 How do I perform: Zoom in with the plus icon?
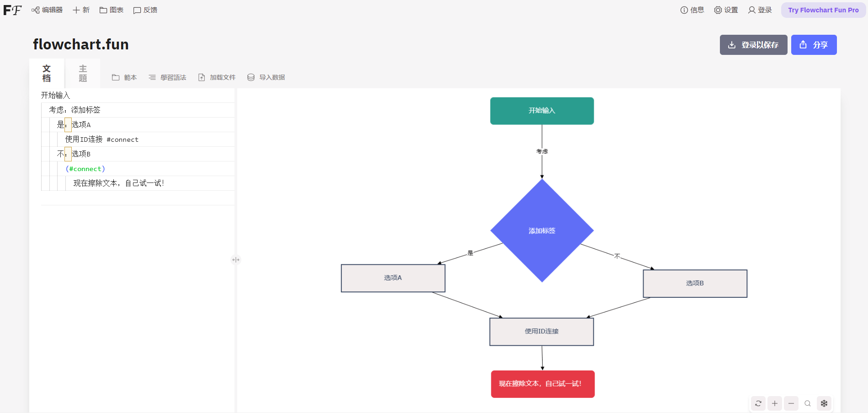pos(775,403)
